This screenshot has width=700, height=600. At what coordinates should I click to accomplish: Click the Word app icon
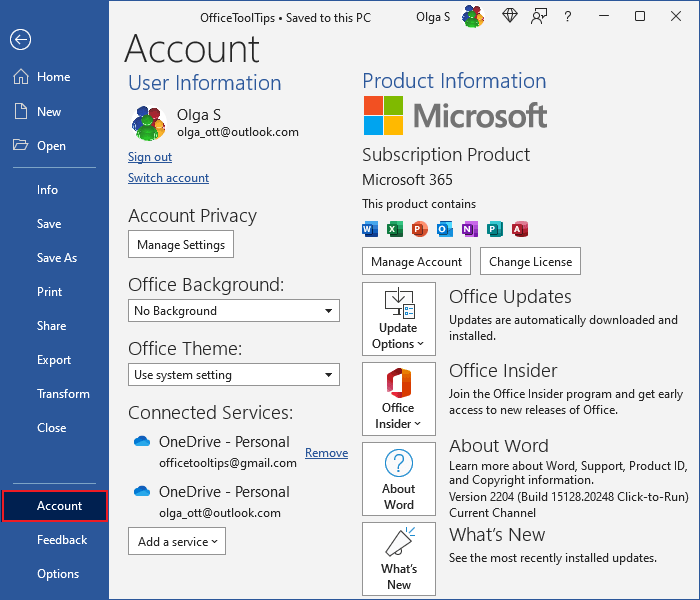(370, 229)
